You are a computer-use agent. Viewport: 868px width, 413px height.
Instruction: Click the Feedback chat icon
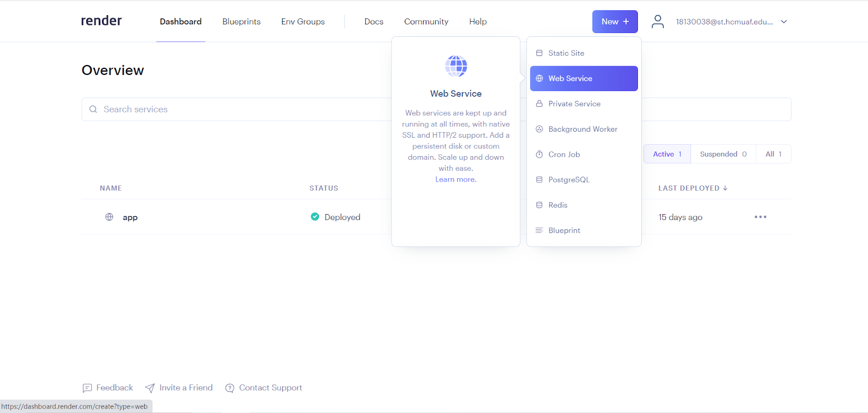pos(87,388)
